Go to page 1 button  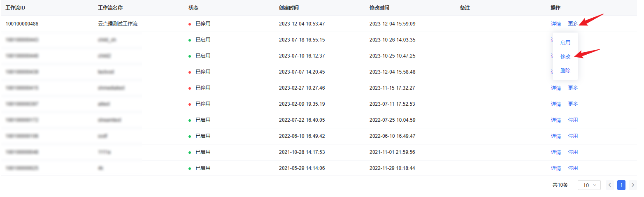pyautogui.click(x=621, y=185)
